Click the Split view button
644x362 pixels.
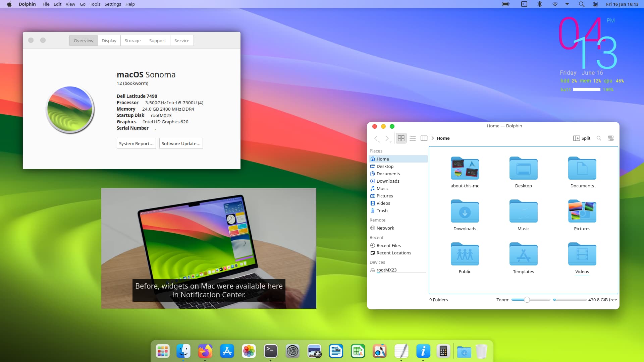(x=582, y=138)
